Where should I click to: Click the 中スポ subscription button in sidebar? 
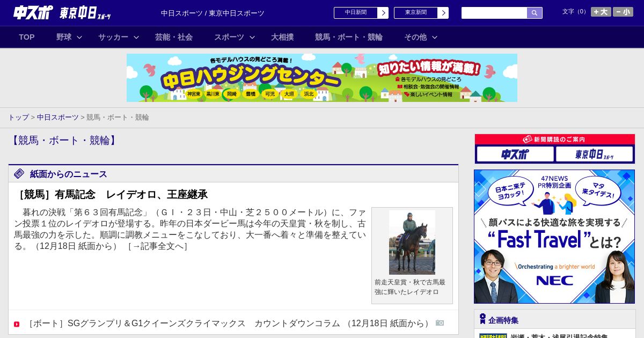[515, 155]
